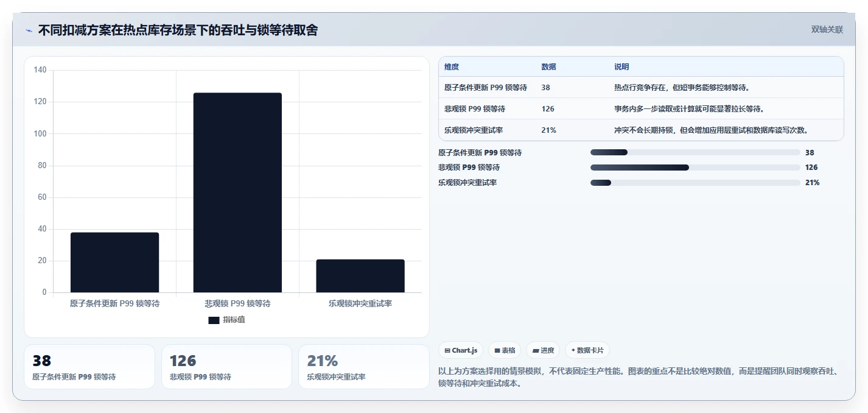Viewport: 868px width, 413px height.
Task: Select the 表格 tag chip
Action: tap(505, 350)
